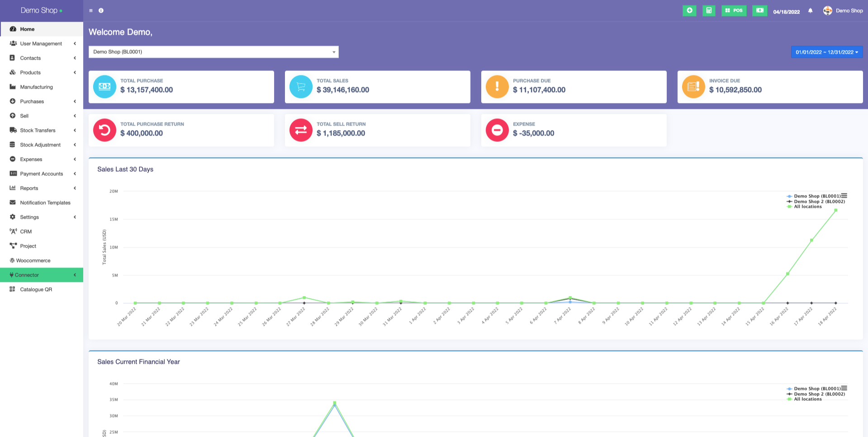
Task: Open the POS button
Action: pyautogui.click(x=734, y=10)
